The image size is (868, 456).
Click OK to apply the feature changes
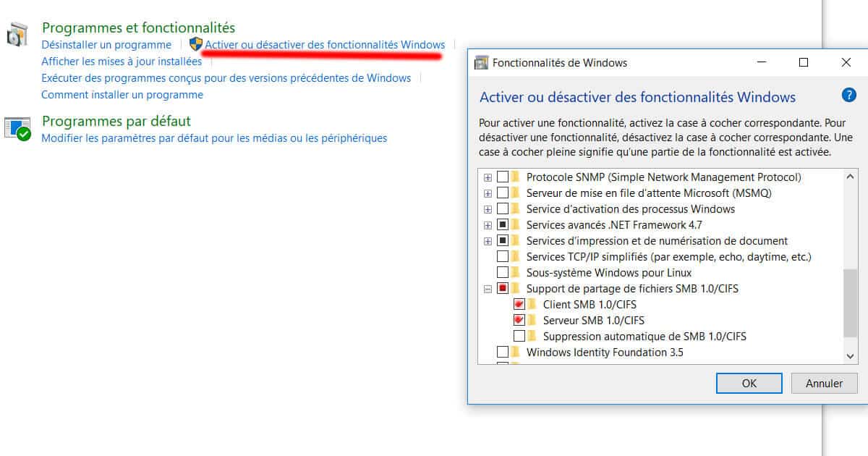(749, 383)
